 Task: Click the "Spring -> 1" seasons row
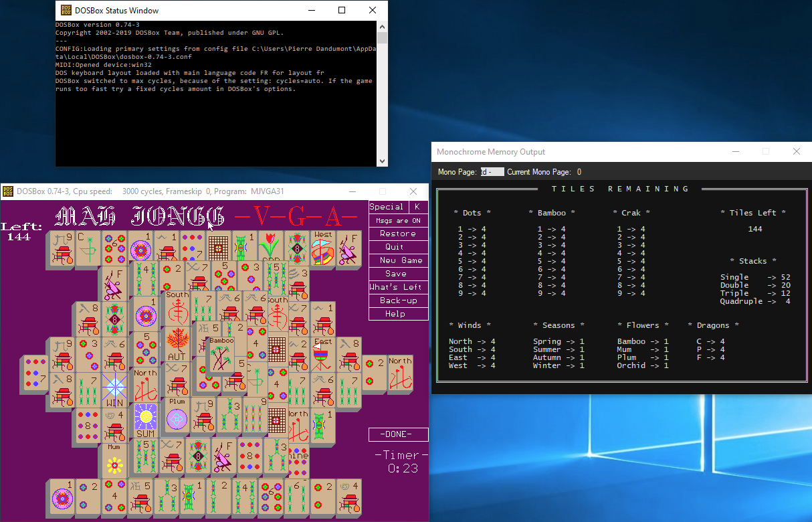coord(559,341)
